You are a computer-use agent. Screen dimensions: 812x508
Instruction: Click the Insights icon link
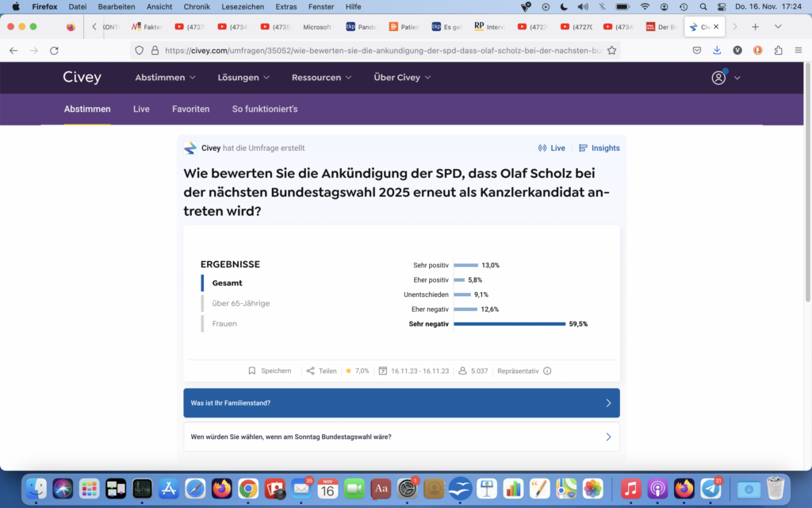pyautogui.click(x=584, y=148)
